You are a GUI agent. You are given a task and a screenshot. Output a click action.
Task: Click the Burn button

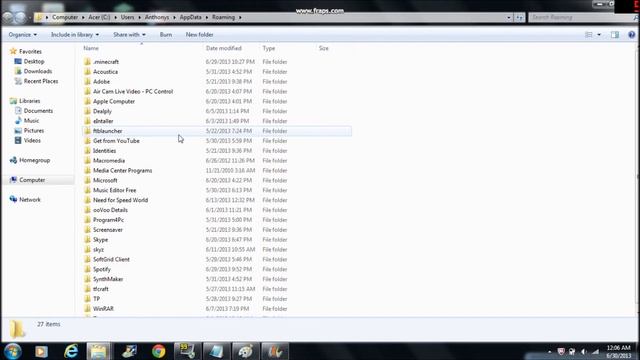click(x=166, y=35)
